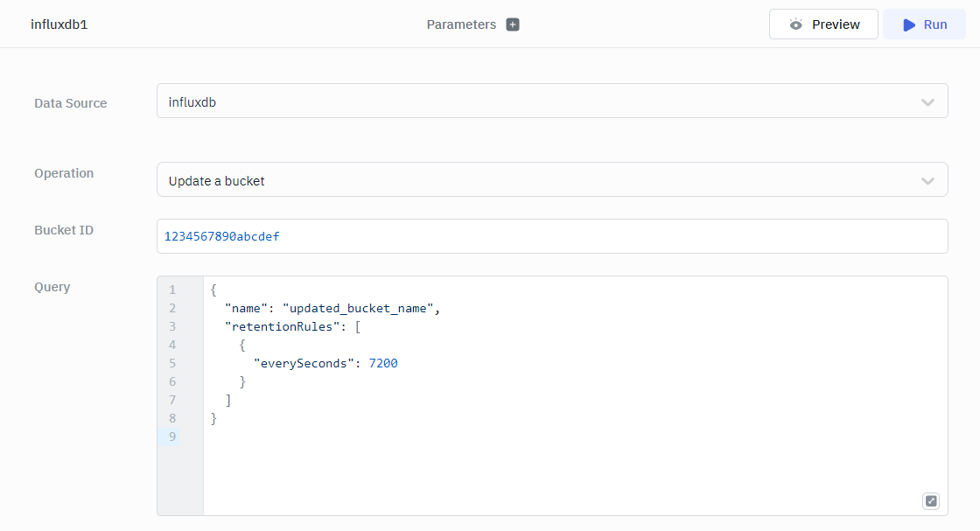This screenshot has width=980, height=531.
Task: Click the query name 'influxdb1'
Action: click(x=59, y=24)
